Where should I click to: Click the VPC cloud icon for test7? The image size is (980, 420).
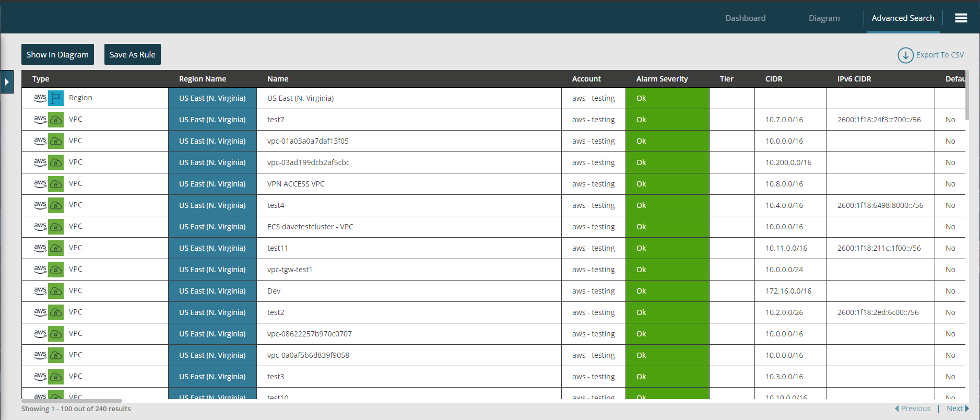coord(56,120)
